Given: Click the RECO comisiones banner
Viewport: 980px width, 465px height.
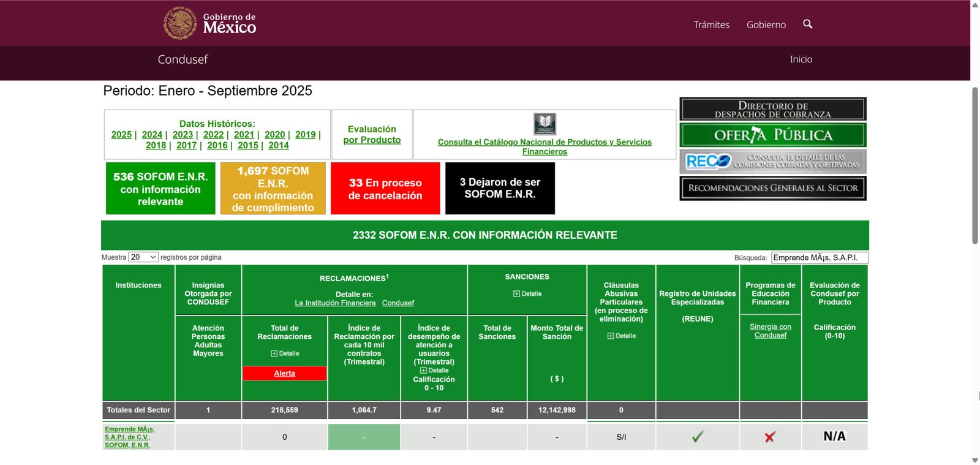Looking at the screenshot, I should click(772, 162).
